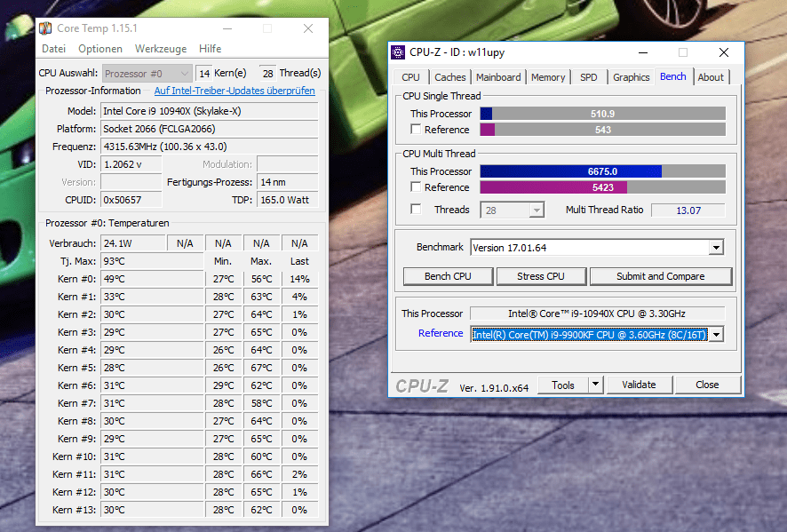
Task: Switch to the Memory tab in CPU-Z
Action: point(548,77)
